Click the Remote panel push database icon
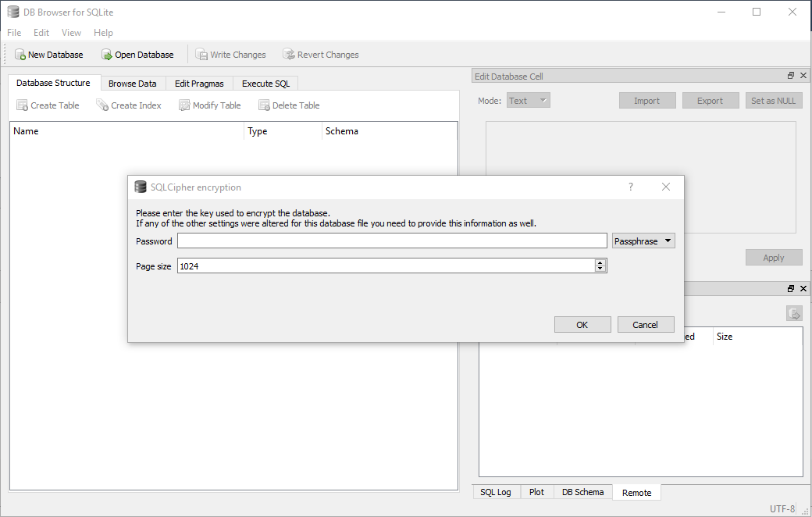This screenshot has height=517, width=812. pos(794,313)
